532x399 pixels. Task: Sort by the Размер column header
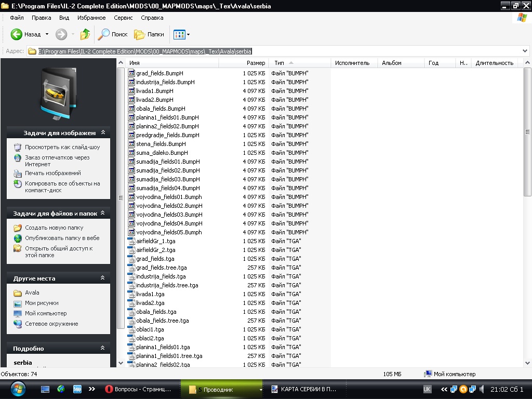(244, 63)
